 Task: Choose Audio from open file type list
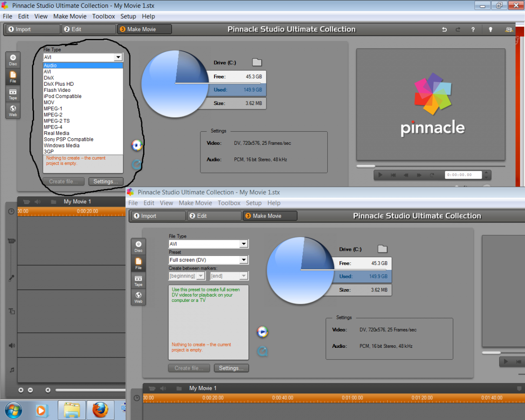coord(83,66)
